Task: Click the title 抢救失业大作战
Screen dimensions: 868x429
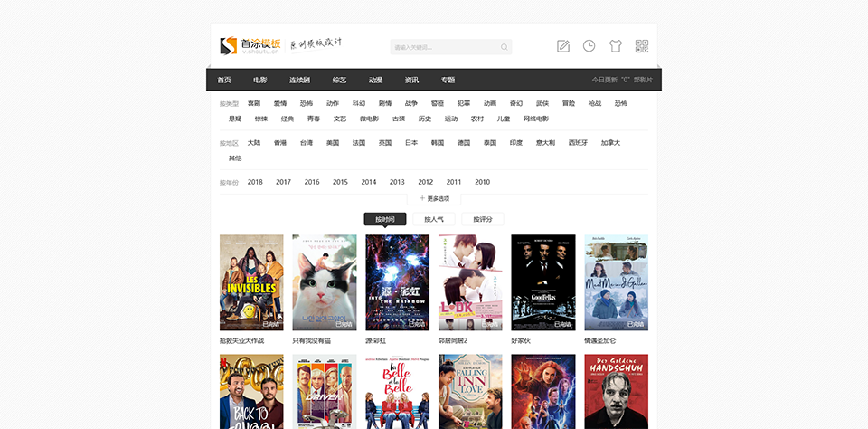Action: pyautogui.click(x=242, y=341)
